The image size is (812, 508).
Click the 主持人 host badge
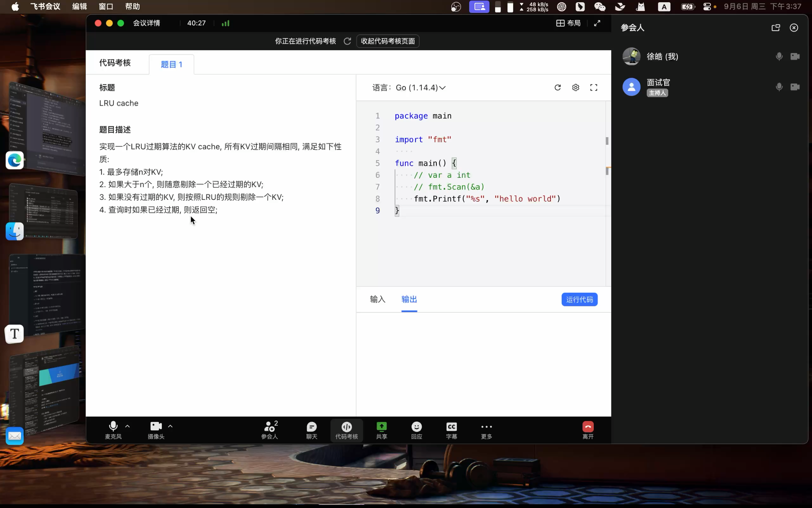657,93
